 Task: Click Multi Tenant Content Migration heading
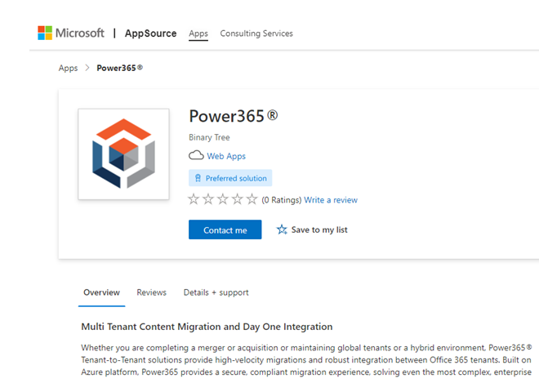[207, 327]
